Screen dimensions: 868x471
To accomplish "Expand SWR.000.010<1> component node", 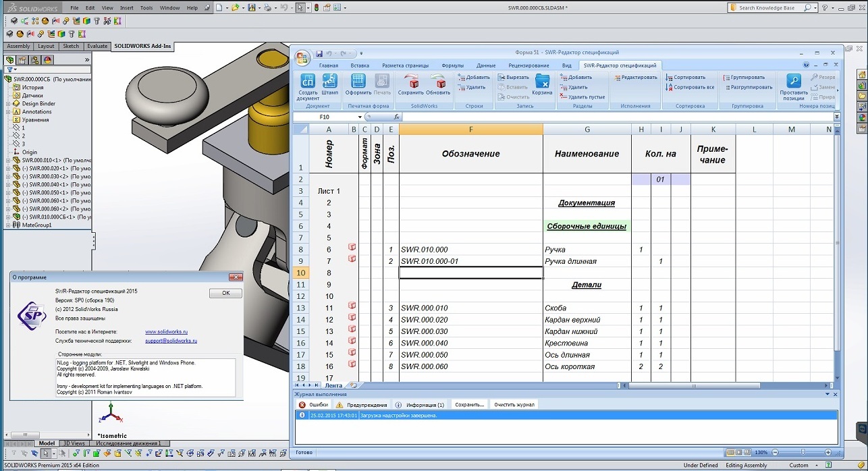I will point(8,160).
